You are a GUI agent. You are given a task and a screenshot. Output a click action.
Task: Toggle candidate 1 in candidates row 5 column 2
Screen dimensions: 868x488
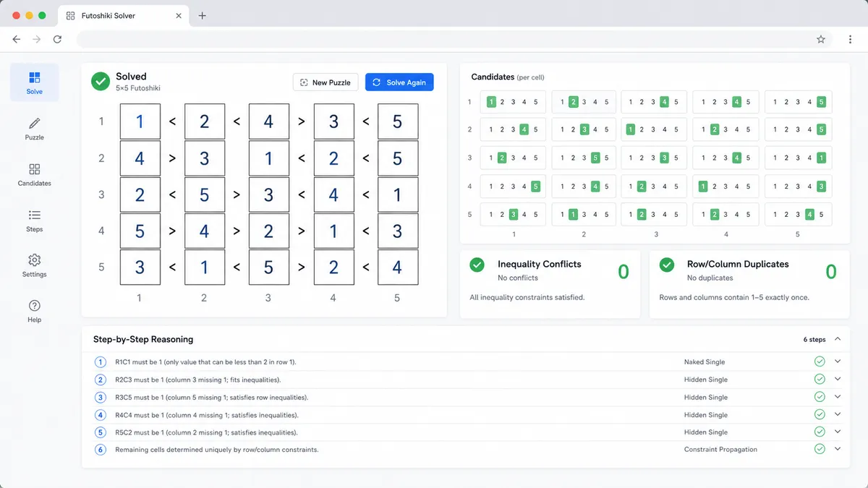click(573, 214)
